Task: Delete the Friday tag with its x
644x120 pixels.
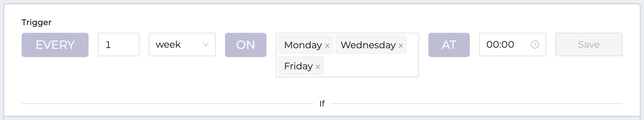Action: point(318,67)
